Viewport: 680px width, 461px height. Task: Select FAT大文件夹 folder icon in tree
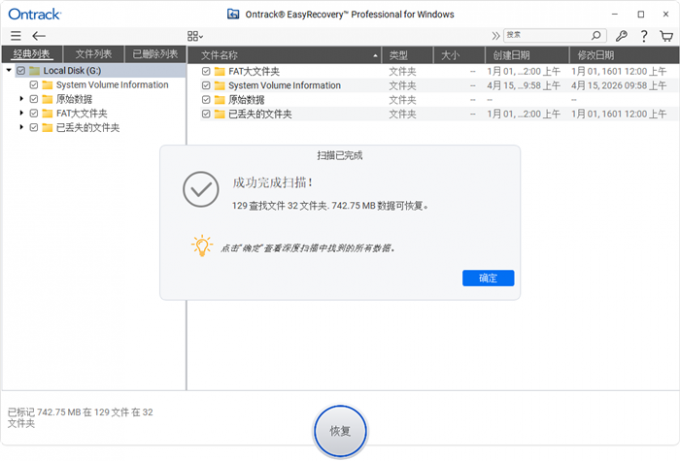[47, 113]
